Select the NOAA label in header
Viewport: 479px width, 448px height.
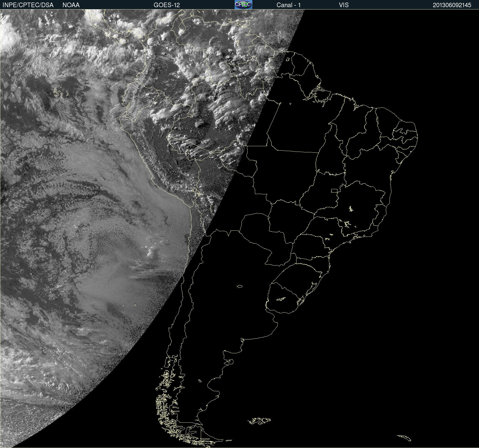(x=71, y=5)
